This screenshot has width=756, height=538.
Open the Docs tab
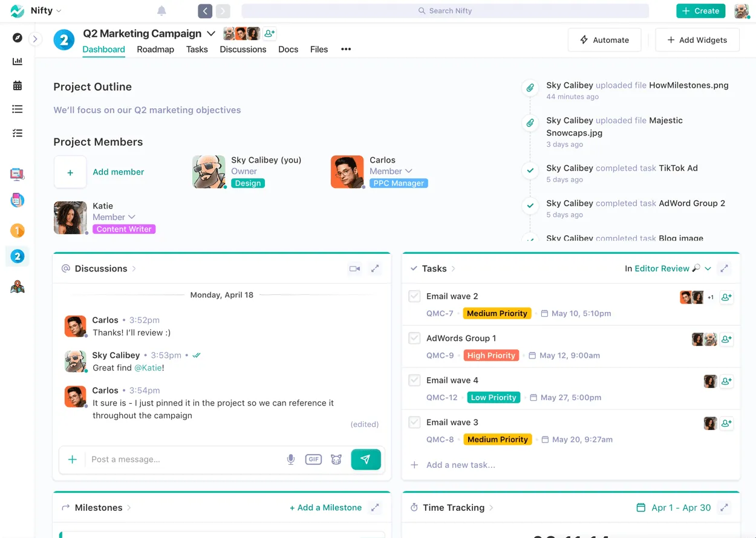point(288,50)
